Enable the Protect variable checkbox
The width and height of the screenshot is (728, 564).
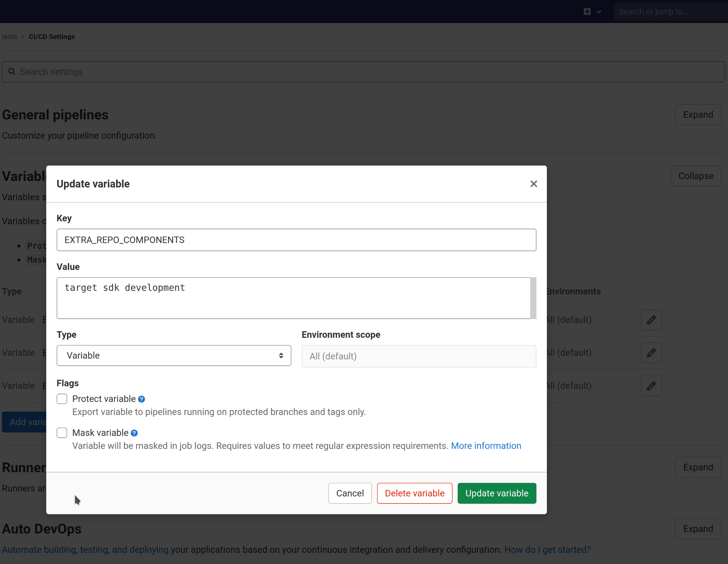pos(62,399)
